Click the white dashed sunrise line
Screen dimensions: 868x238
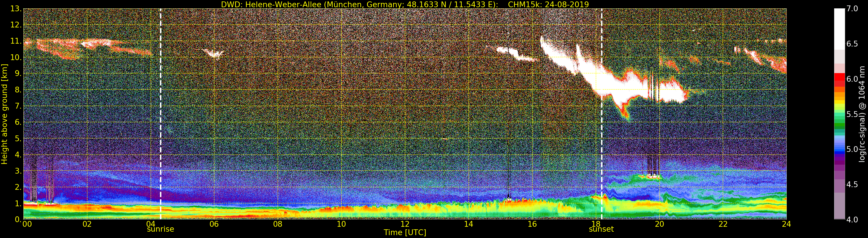pyautogui.click(x=161, y=114)
